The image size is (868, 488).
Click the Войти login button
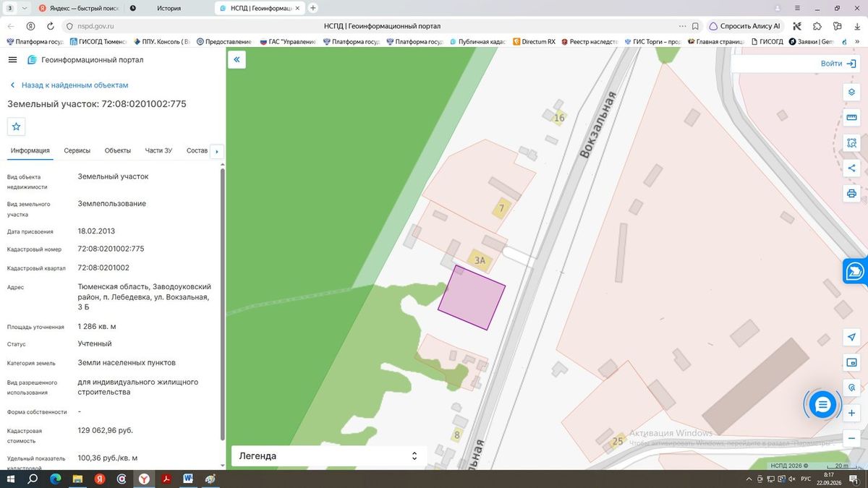tap(838, 64)
